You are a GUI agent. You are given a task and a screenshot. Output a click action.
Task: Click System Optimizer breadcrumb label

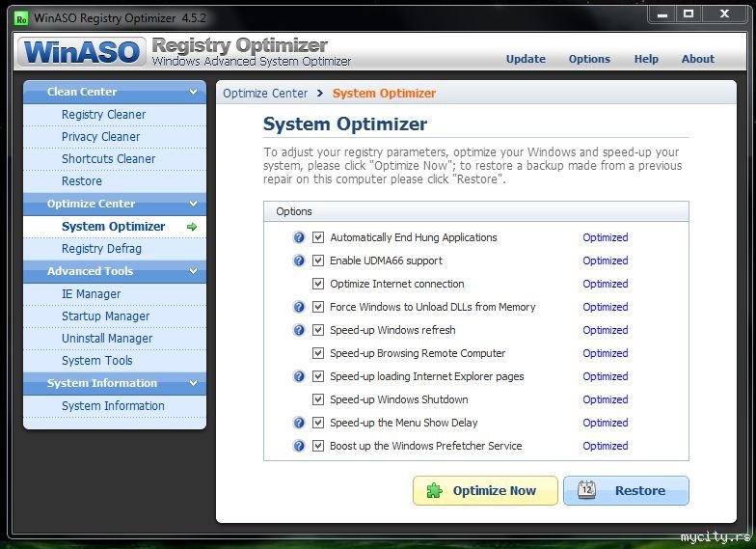pos(384,93)
